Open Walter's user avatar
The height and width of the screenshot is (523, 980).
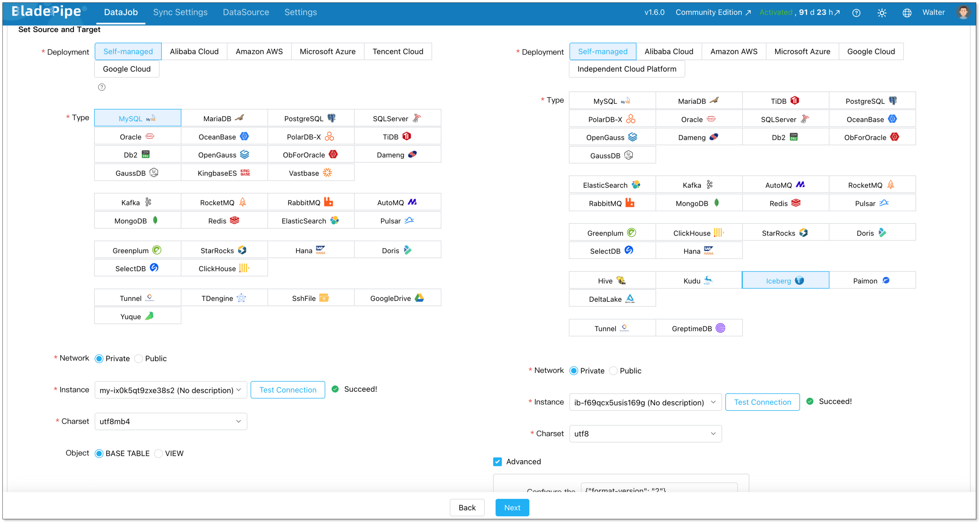(963, 12)
